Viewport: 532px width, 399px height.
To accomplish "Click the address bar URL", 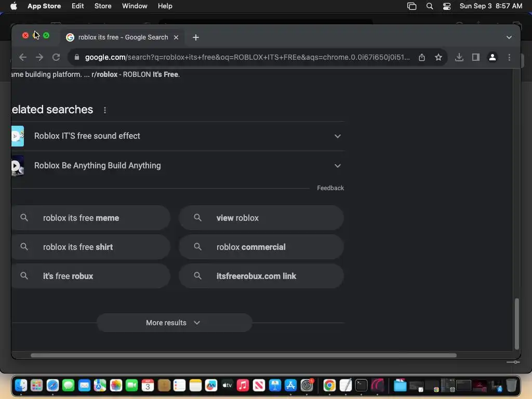I will coord(247,57).
